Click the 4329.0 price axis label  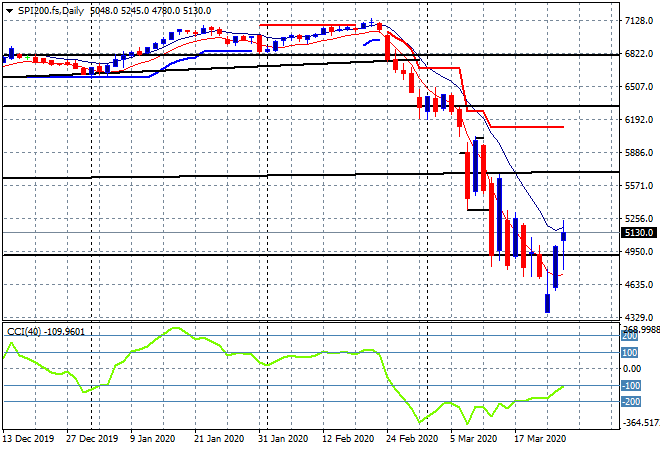pos(639,317)
